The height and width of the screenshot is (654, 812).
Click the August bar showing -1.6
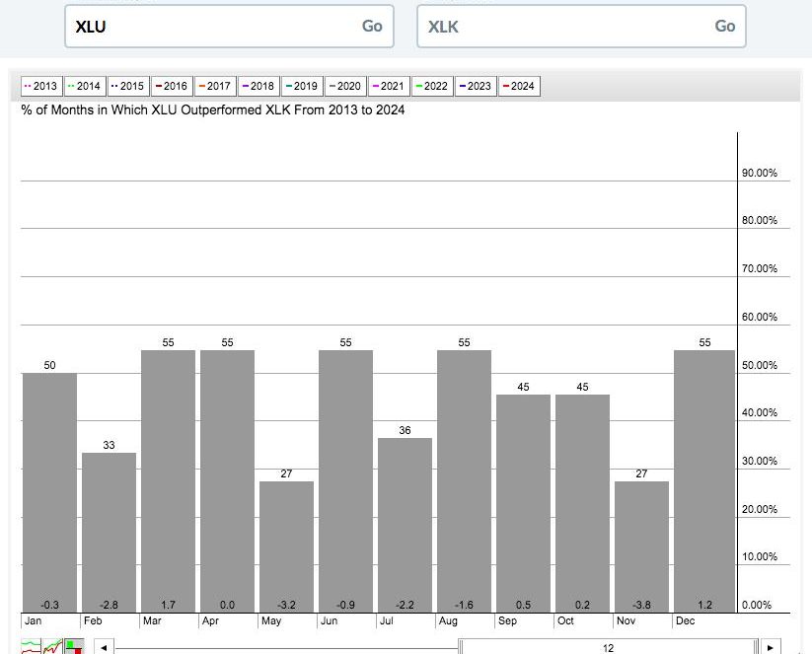coord(464,481)
